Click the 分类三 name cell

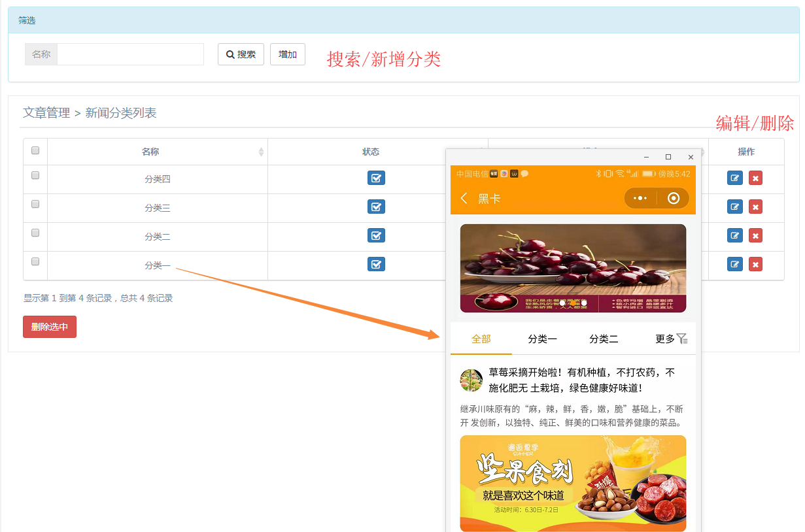[x=158, y=208]
